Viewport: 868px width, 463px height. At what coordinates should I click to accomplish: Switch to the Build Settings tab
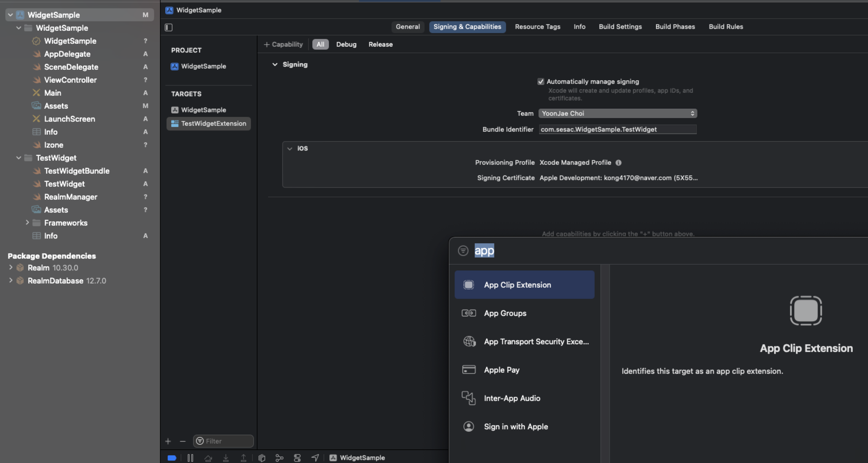620,27
